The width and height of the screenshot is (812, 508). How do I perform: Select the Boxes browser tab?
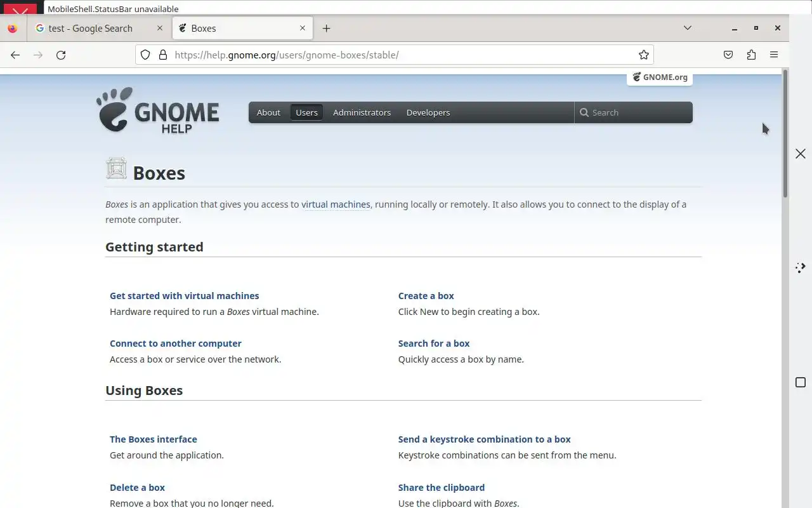point(242,29)
